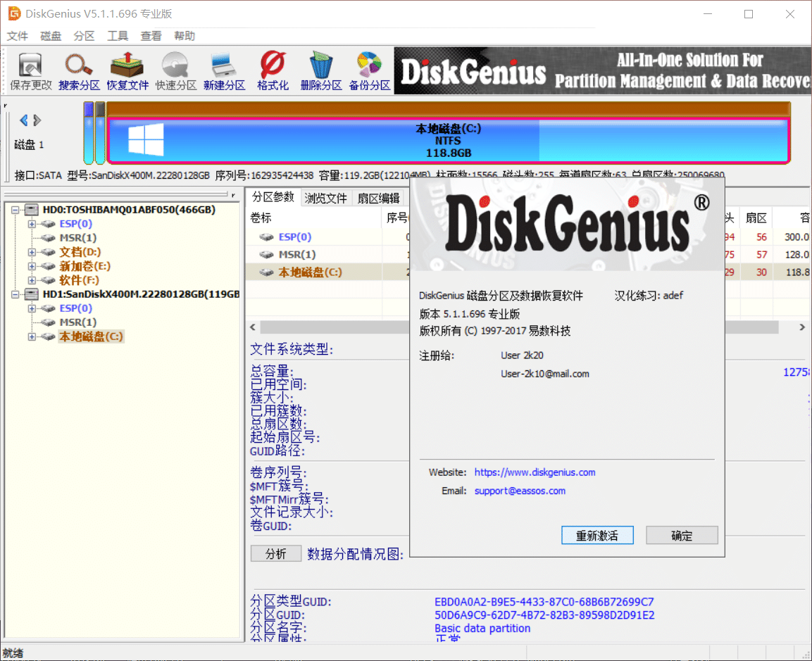Viewport: 812px width, 661px height.
Task: Click drive icon of MSR(1) row in partition table
Action: point(267,255)
